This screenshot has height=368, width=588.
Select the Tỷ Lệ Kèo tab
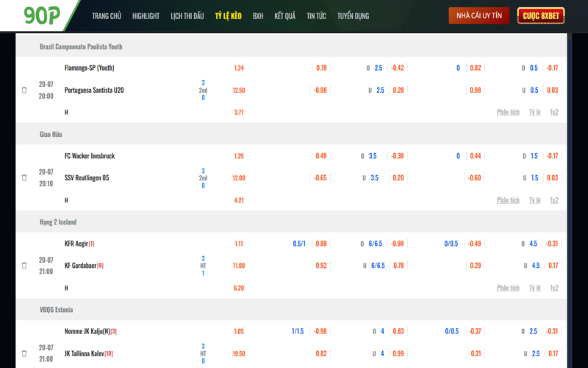pyautogui.click(x=229, y=15)
